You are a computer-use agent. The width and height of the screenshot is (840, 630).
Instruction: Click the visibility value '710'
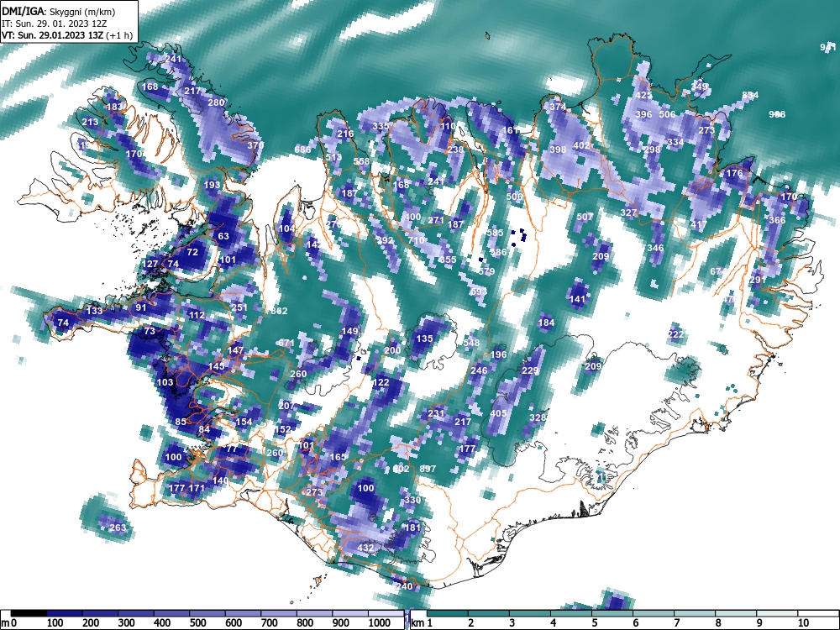(x=417, y=240)
